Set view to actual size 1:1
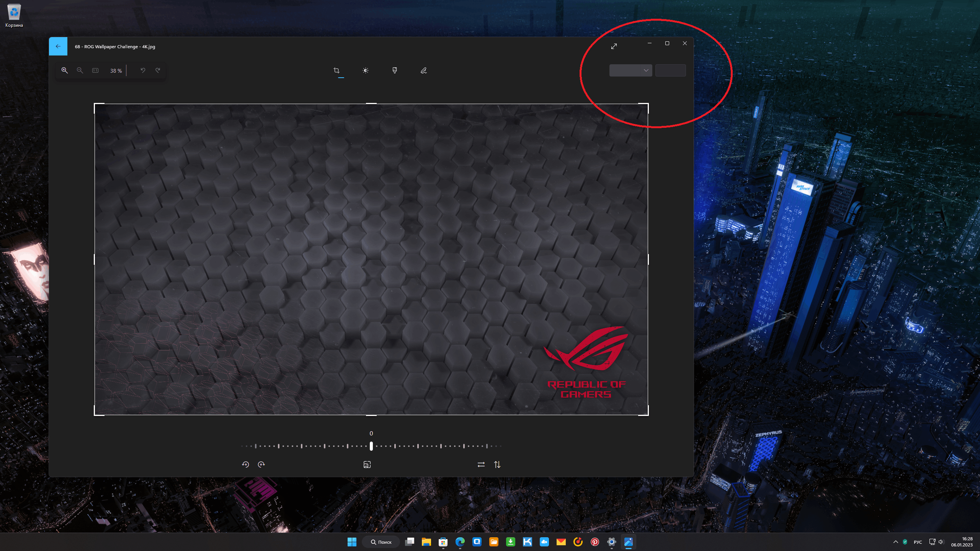 coord(95,70)
